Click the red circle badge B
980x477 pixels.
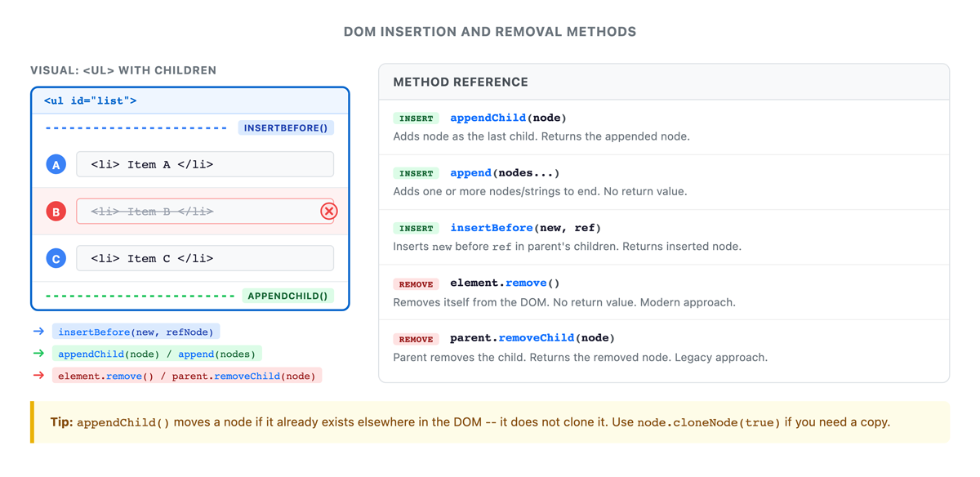pyautogui.click(x=56, y=212)
